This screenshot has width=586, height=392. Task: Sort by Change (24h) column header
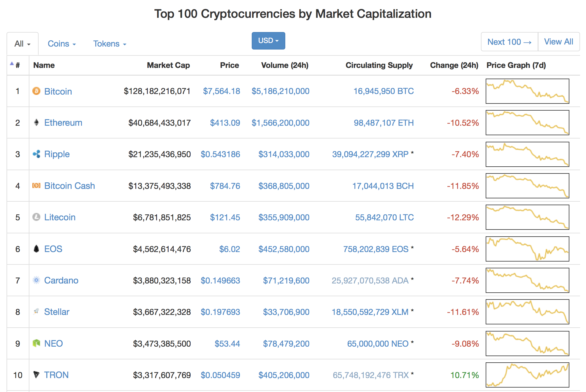coord(454,65)
